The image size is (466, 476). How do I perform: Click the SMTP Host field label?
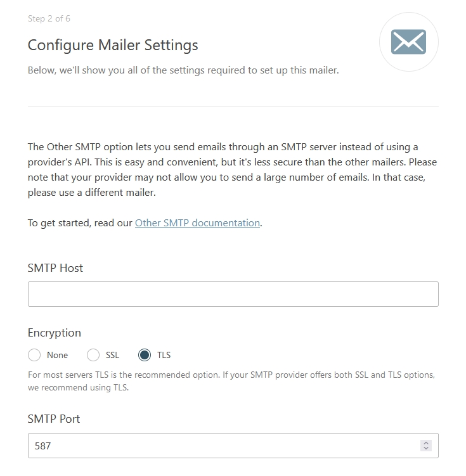click(x=55, y=268)
